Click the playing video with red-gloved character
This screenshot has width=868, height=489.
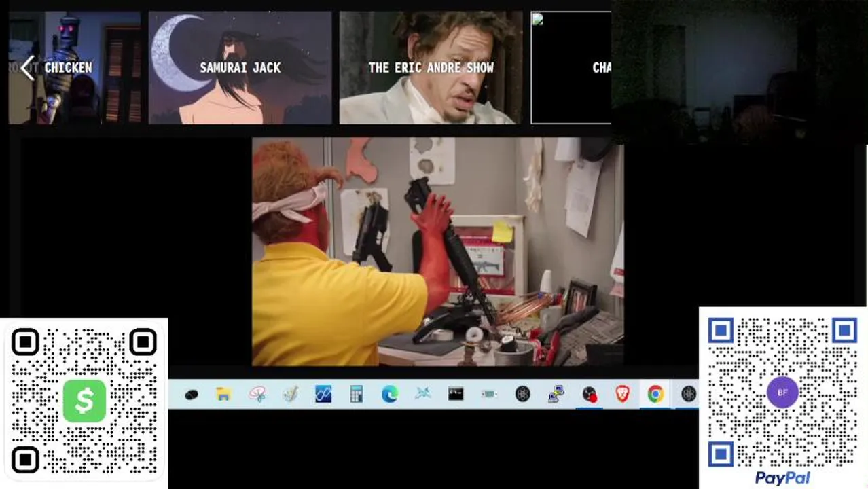[x=438, y=251]
